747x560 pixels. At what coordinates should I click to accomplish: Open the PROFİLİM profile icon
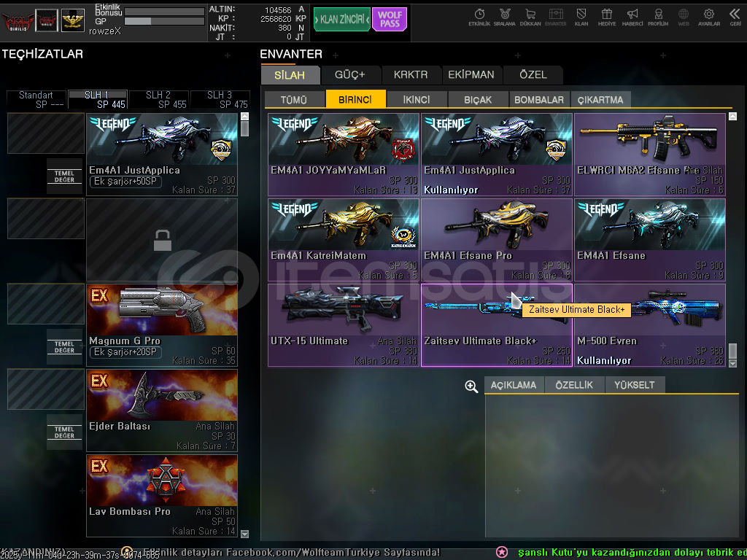click(658, 17)
